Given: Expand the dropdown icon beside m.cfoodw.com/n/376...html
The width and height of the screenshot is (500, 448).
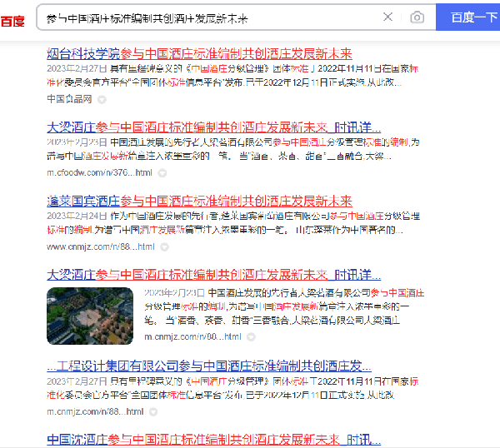Looking at the screenshot, I should click(x=162, y=173).
